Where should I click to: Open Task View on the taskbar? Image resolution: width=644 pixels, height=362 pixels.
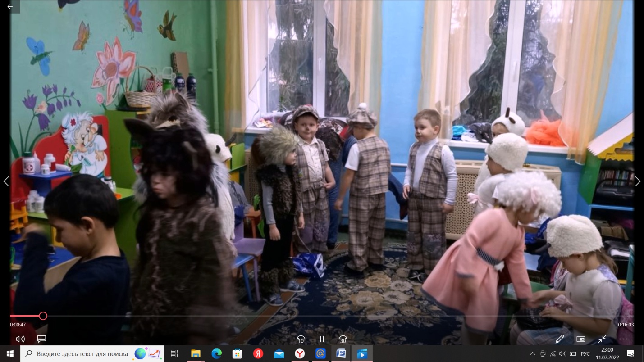coord(174,354)
